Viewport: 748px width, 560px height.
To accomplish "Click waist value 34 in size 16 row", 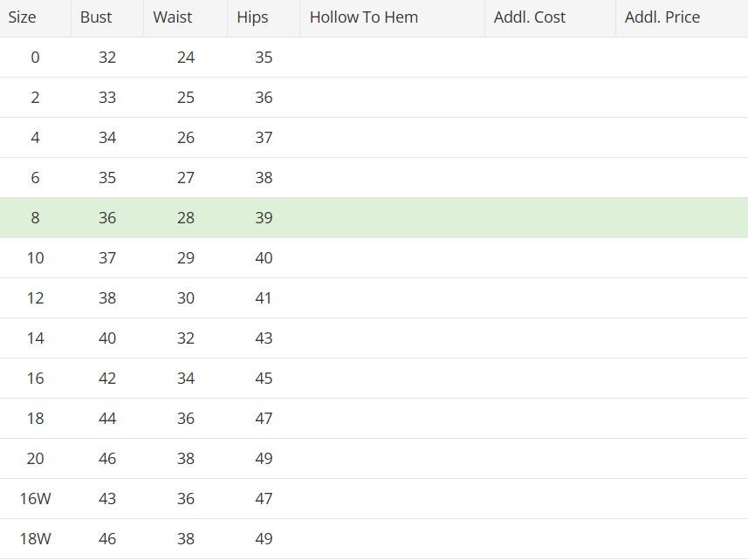I will click(186, 379).
